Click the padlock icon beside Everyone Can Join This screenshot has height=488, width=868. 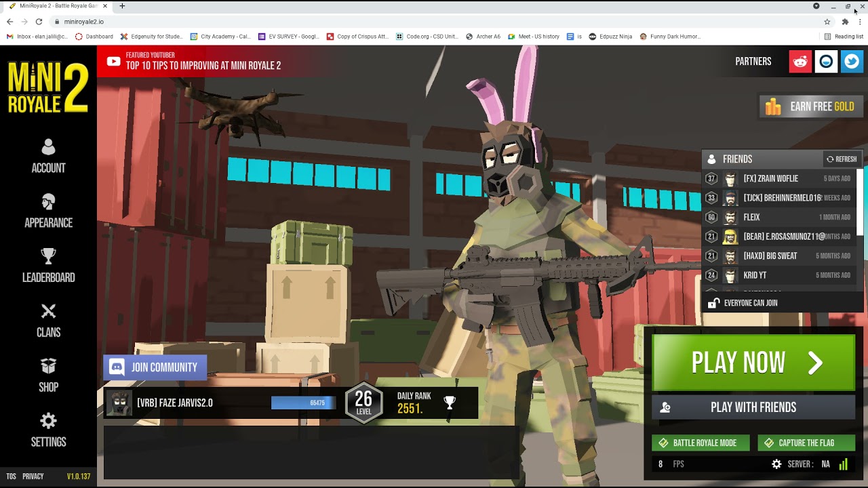(713, 303)
